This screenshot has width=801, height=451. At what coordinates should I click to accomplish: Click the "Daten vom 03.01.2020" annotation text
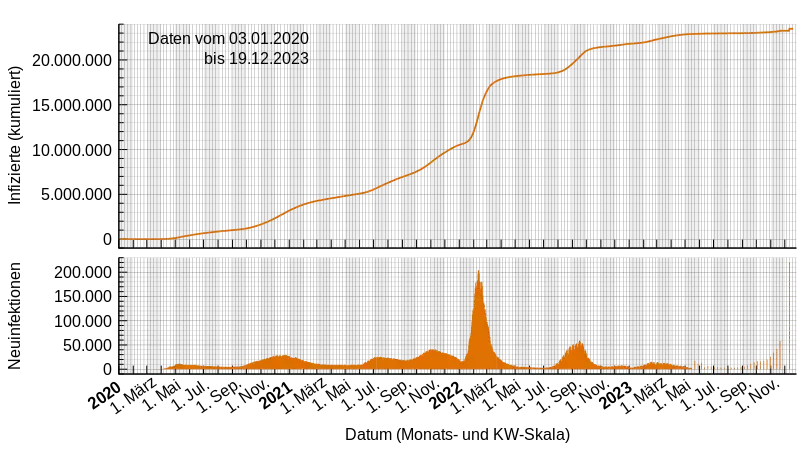[228, 38]
